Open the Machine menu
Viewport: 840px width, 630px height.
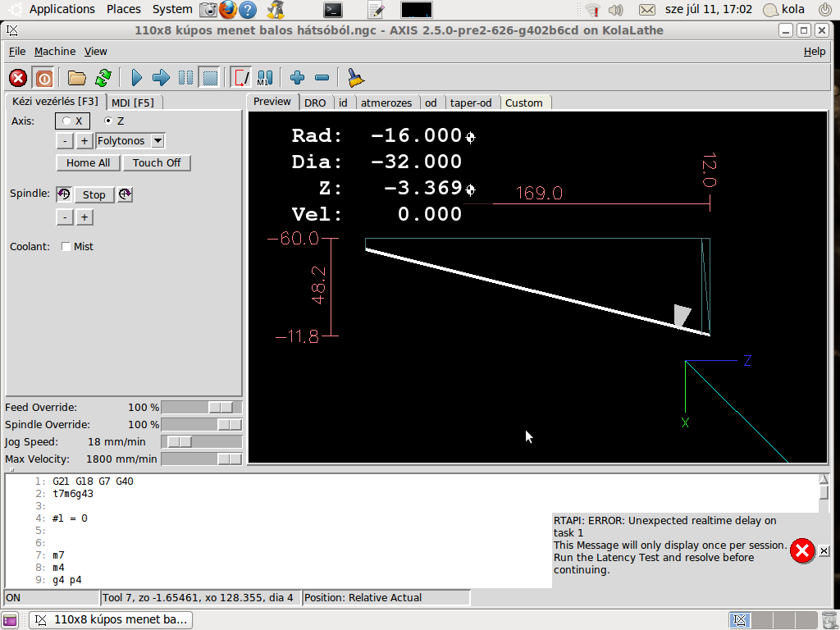(54, 51)
